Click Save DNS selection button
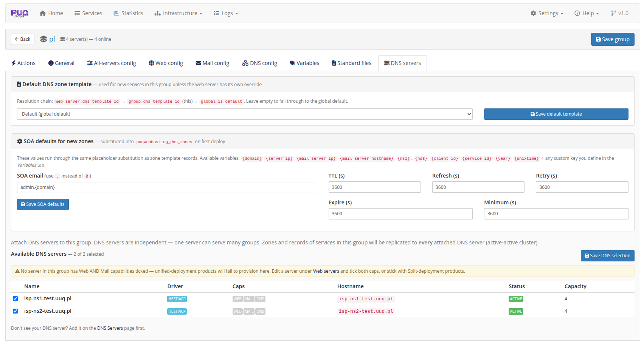 coord(607,256)
